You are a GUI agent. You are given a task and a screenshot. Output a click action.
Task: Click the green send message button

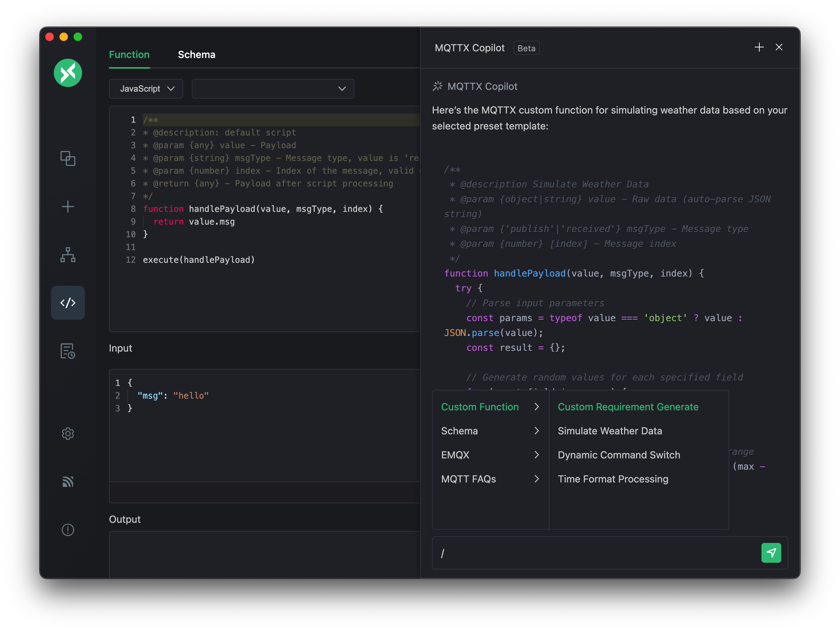[x=771, y=552]
